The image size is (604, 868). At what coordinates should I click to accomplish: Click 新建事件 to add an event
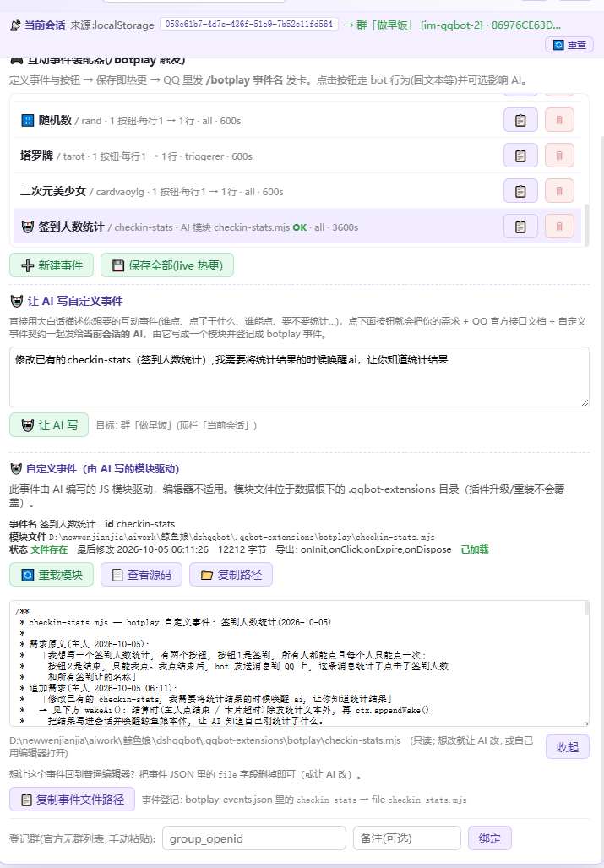[x=52, y=265]
